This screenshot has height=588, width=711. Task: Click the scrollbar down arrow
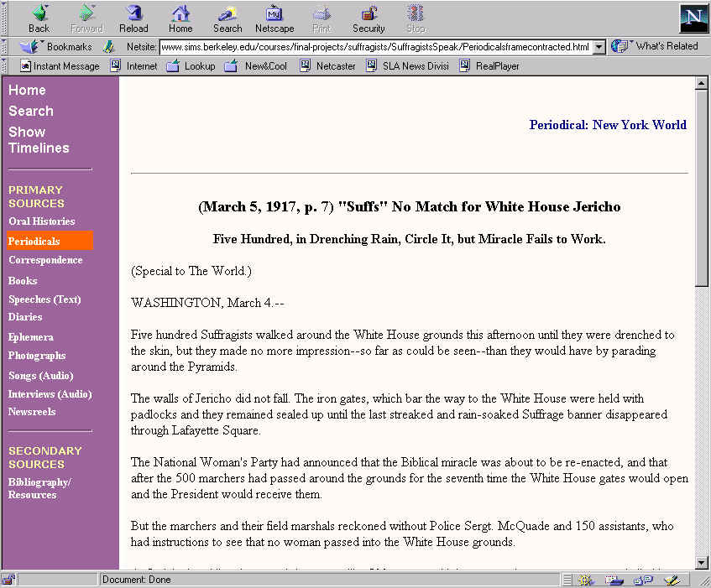(701, 563)
